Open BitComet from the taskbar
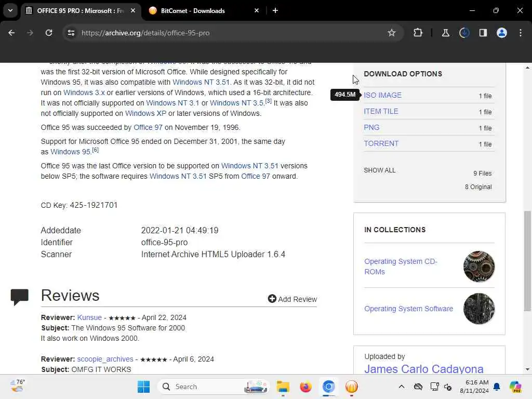Screen dimensions: 532x399 [x=352, y=387]
